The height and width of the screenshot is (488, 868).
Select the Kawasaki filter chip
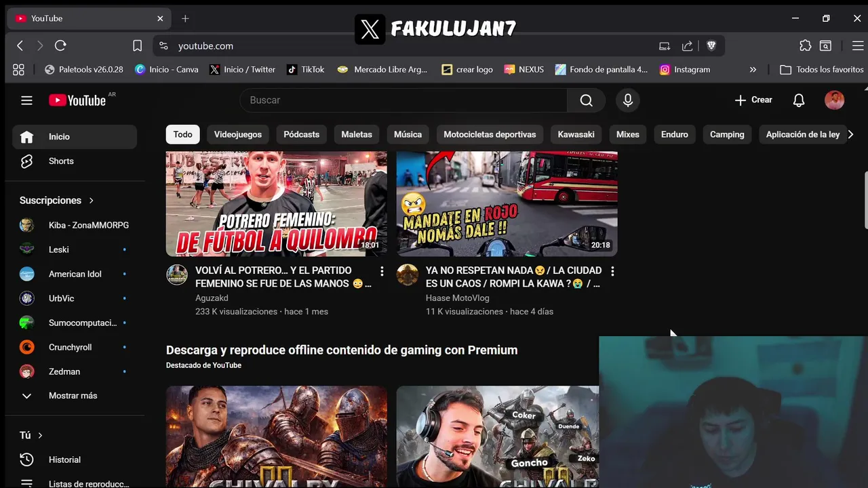(x=576, y=134)
